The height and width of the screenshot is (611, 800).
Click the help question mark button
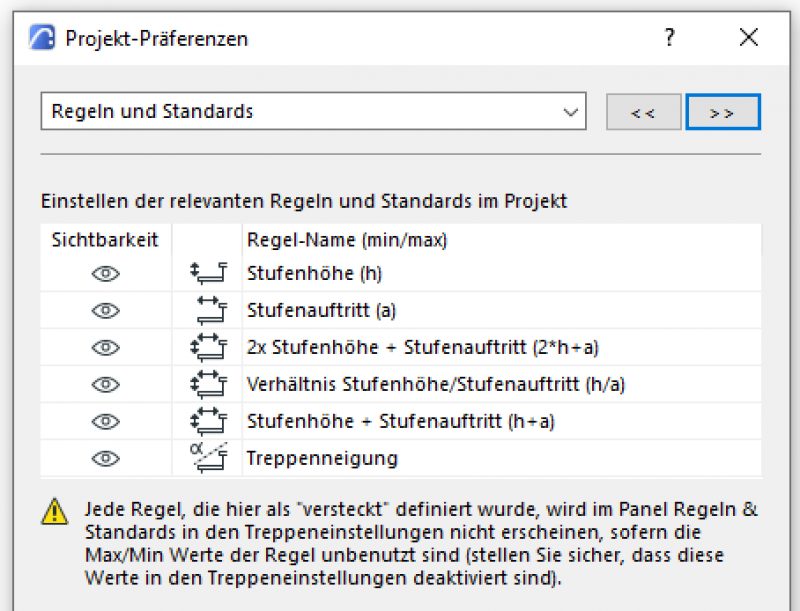669,38
